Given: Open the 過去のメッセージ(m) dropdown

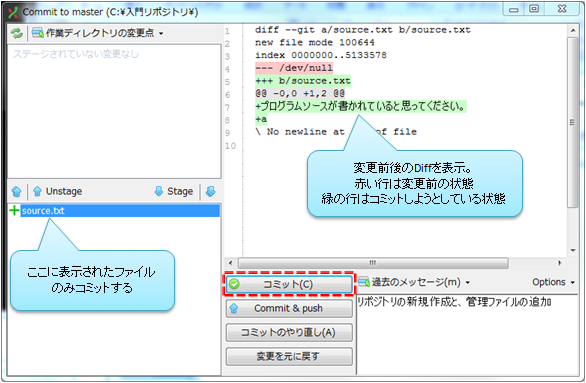Looking at the screenshot, I should pyautogui.click(x=414, y=282).
